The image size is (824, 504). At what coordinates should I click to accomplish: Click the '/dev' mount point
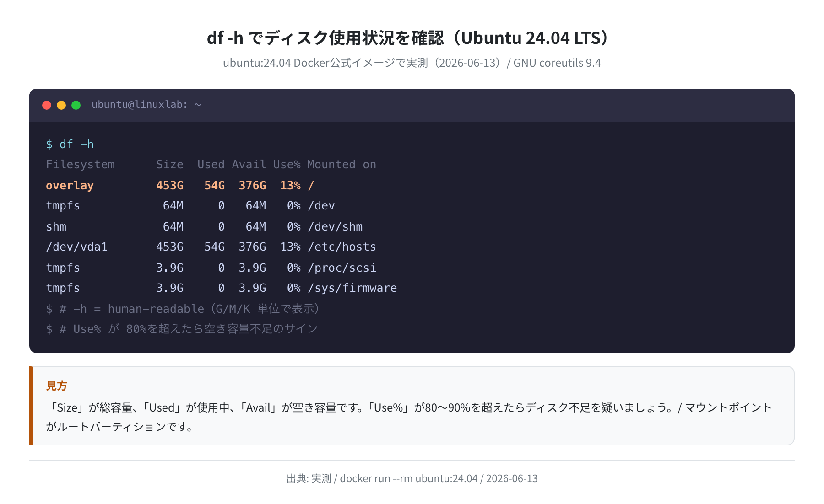tap(321, 206)
